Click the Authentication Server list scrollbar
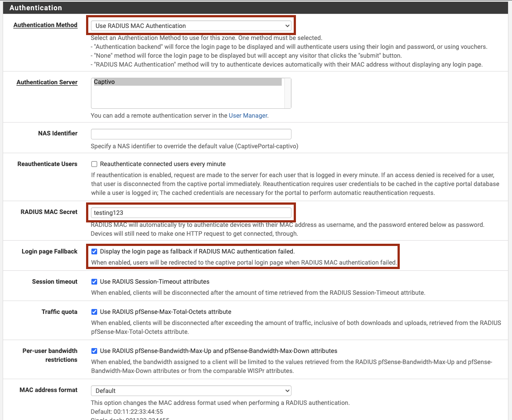 point(288,93)
